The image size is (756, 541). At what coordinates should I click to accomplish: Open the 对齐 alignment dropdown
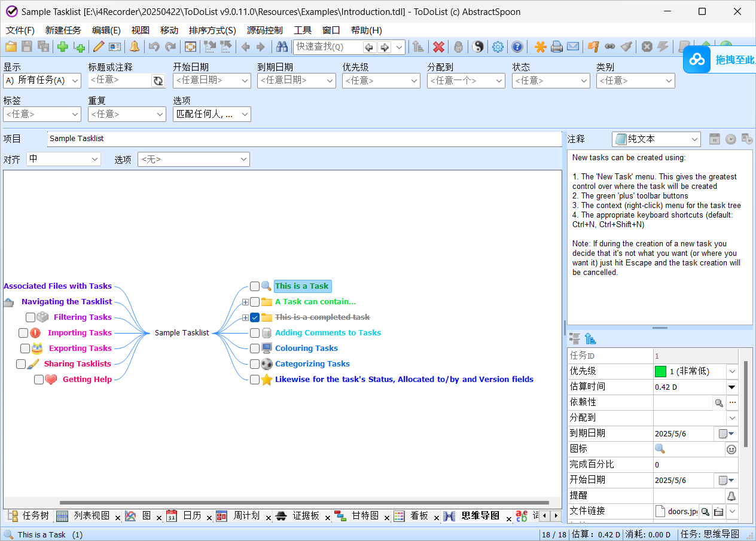click(x=63, y=159)
